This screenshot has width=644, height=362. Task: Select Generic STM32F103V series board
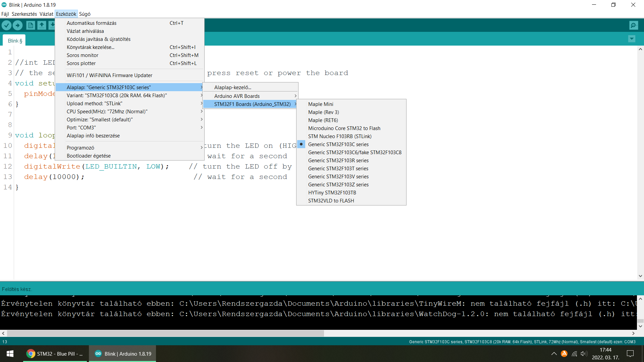pos(351,177)
